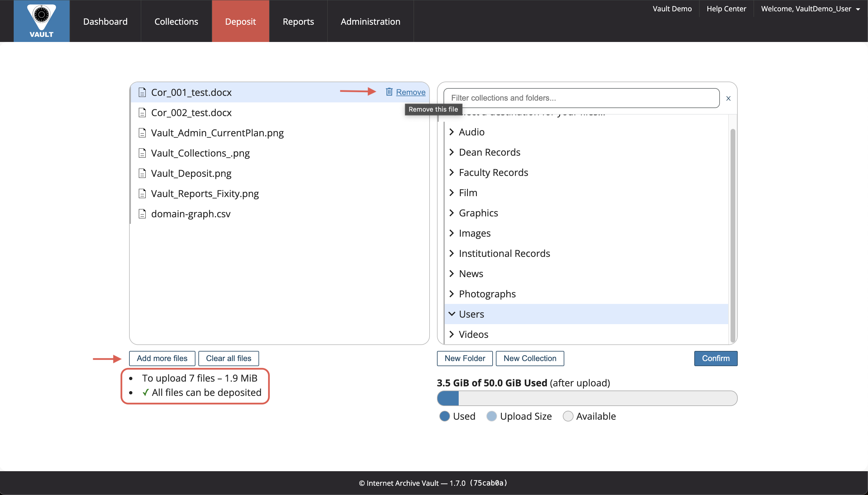This screenshot has height=495, width=868.
Task: Select the Vault_Collections_.png file row
Action: (x=280, y=153)
